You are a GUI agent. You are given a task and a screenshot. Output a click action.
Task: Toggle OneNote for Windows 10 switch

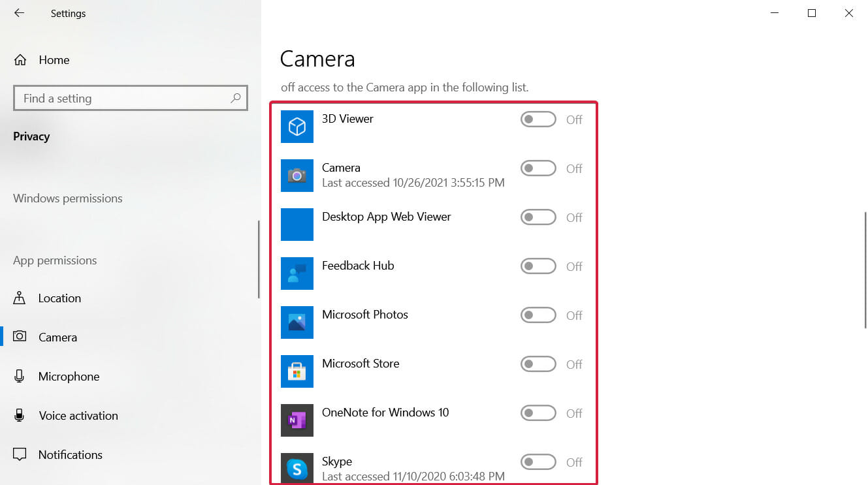(x=538, y=413)
